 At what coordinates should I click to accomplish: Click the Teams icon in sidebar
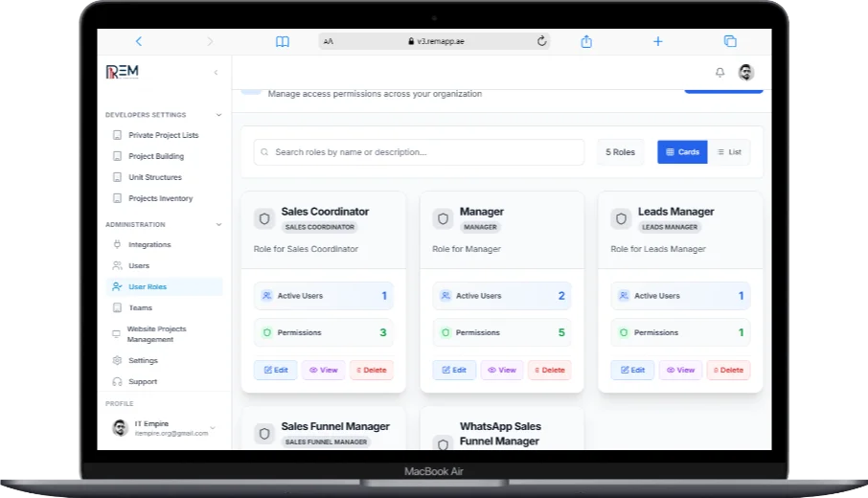117,307
